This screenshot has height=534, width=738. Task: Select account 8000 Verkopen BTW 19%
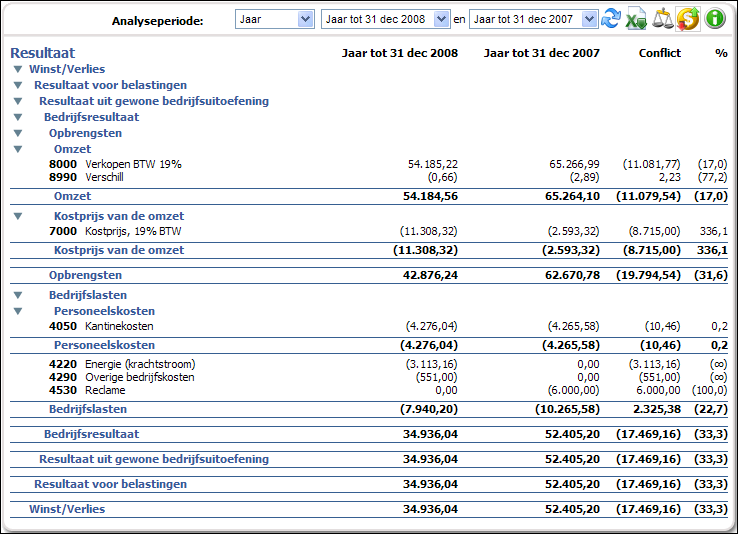[x=115, y=164]
